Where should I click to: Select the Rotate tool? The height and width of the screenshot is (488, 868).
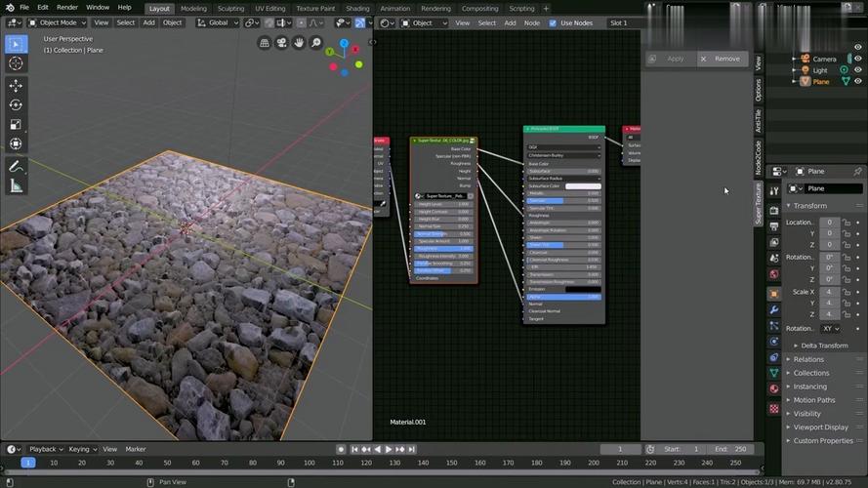[16, 104]
